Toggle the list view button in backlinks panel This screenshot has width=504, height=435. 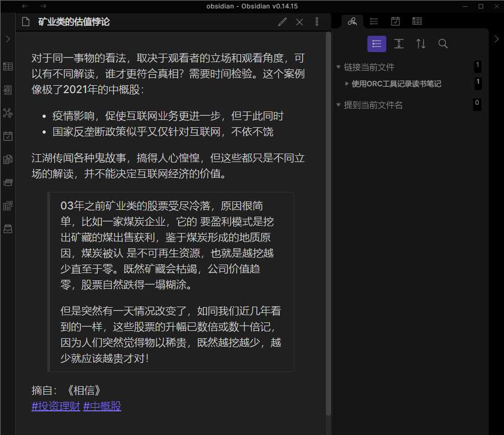(x=377, y=44)
